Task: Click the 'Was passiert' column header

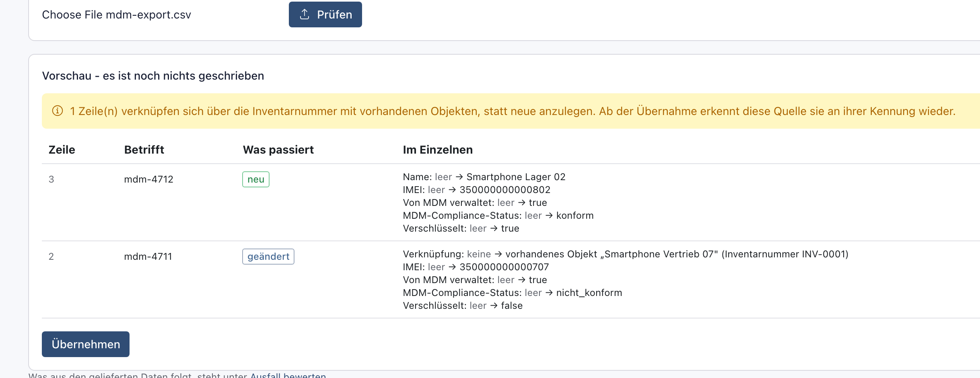Action: (x=278, y=150)
